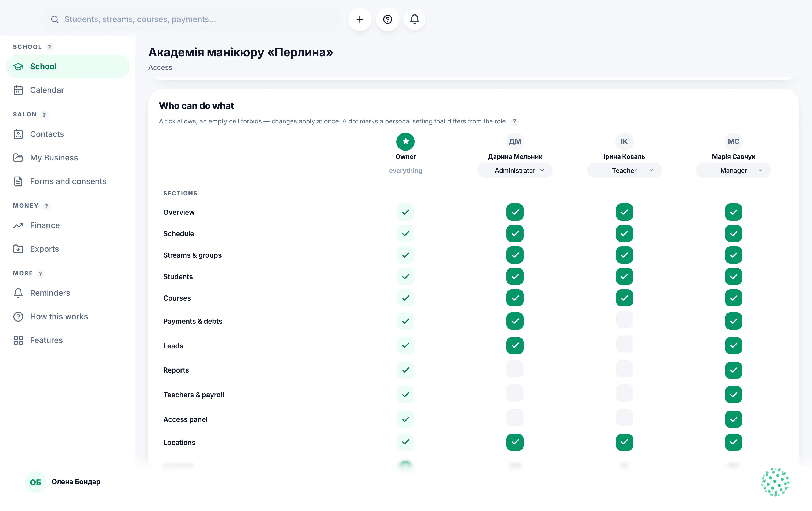Click the Reminders bell icon in sidebar
Screen dimensions: 812x511
click(18, 293)
